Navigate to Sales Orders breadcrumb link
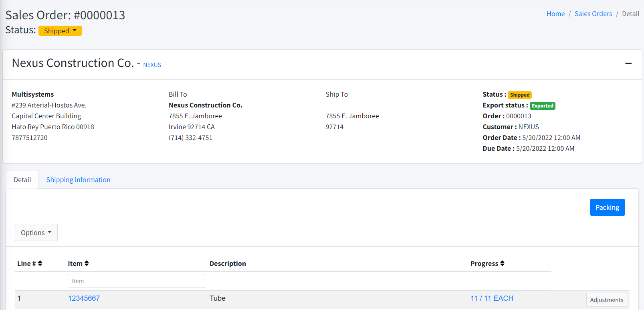The width and height of the screenshot is (644, 310). point(593,14)
